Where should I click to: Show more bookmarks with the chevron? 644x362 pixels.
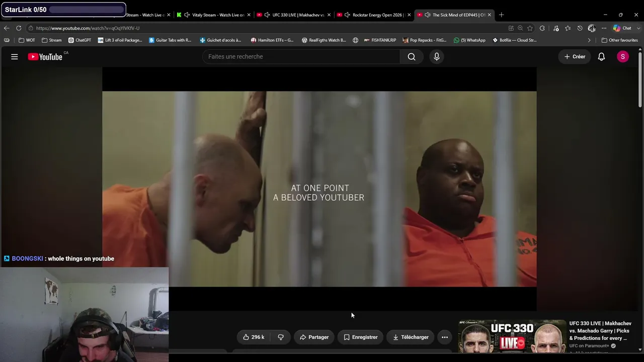589,40
